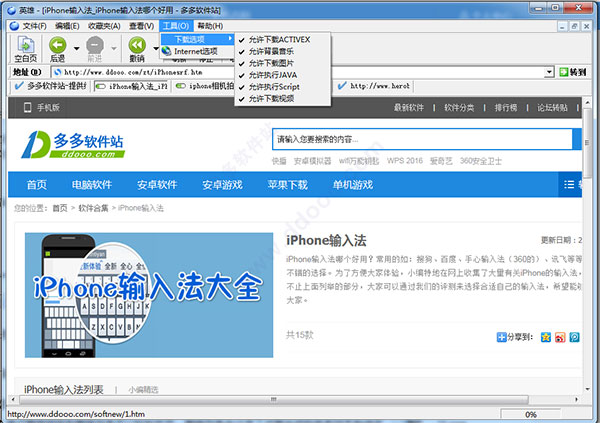Go to 电脑软件 navigation item
This screenshot has width=600, height=423.
tap(92, 185)
